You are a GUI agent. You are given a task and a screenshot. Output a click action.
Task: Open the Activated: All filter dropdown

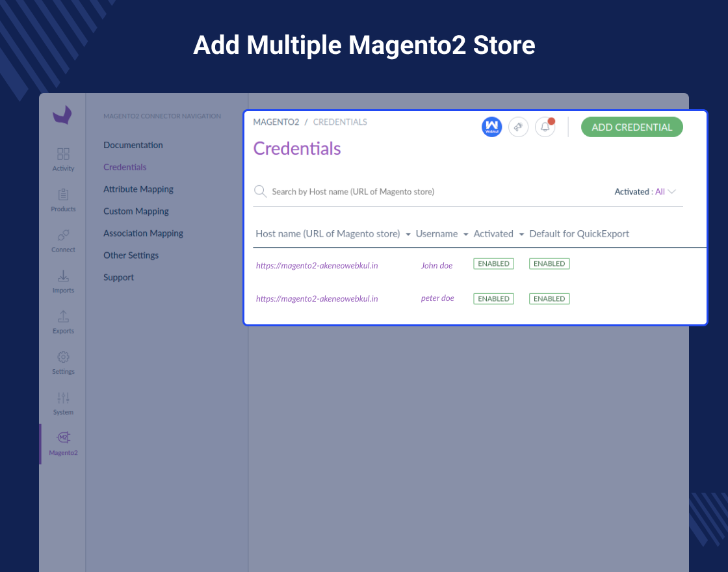pyautogui.click(x=645, y=192)
